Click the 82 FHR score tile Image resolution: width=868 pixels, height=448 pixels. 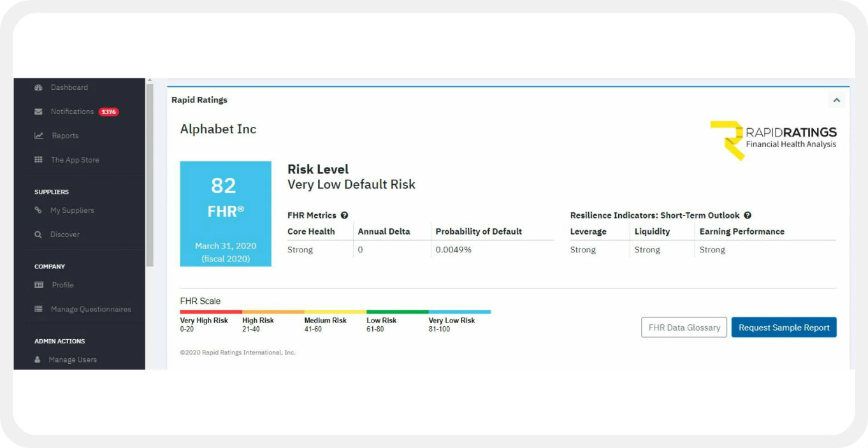point(226,213)
